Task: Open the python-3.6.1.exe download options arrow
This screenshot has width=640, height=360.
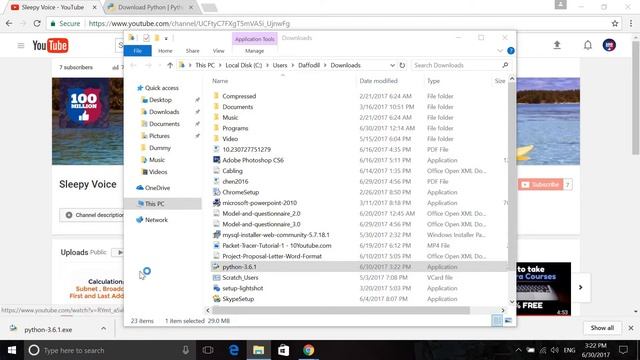Action: click(103, 329)
